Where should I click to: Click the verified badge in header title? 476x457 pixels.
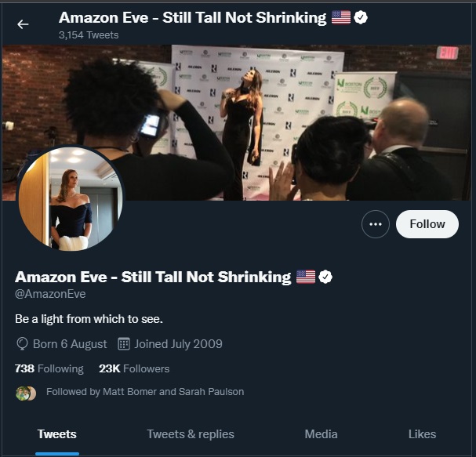tap(361, 17)
